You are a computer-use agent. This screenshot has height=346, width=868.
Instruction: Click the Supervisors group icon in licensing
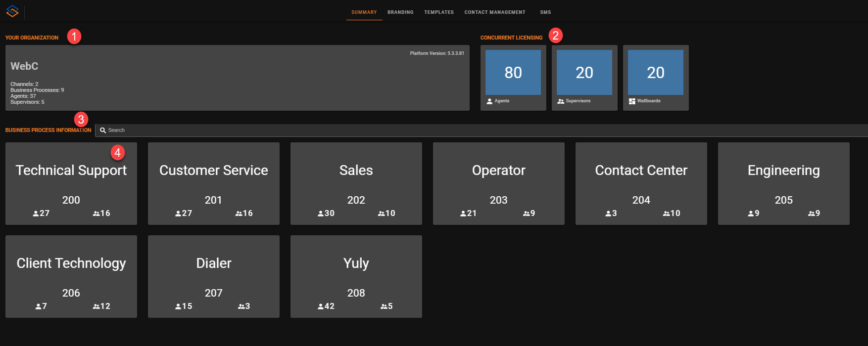coord(561,101)
